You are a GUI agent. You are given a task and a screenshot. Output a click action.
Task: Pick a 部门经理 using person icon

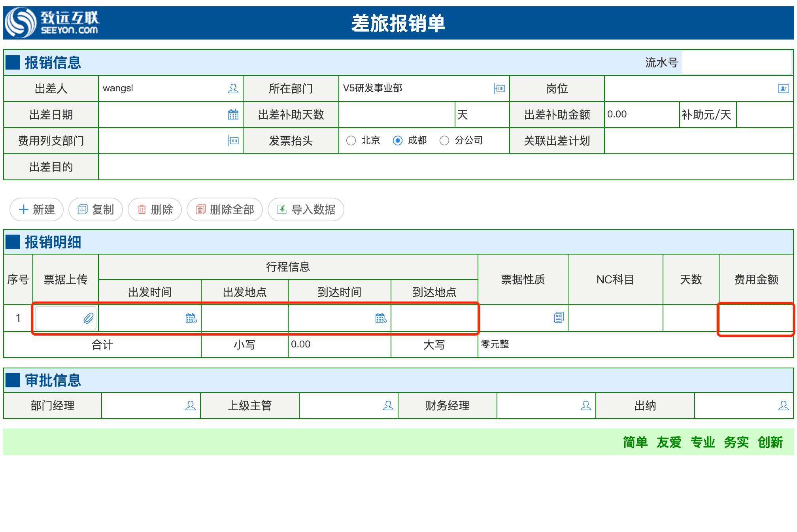[191, 406]
